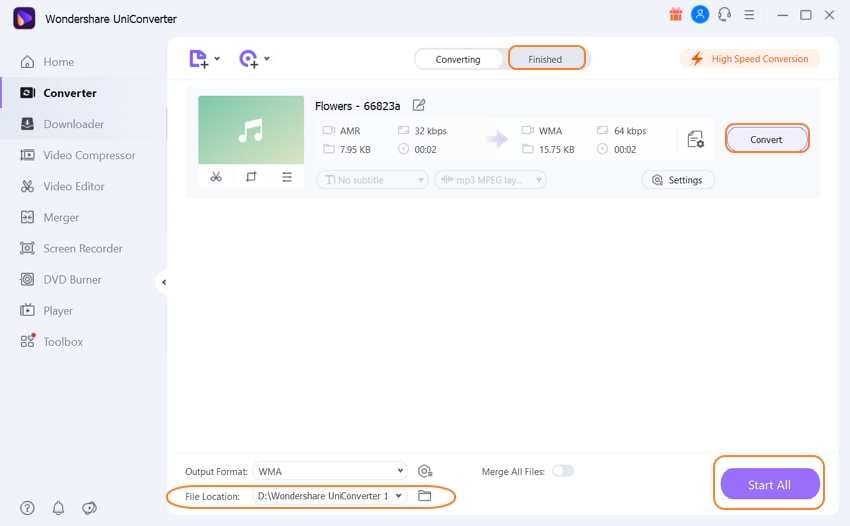The width and height of the screenshot is (850, 526).
Task: Toggle the Merge All Files switch
Action: tap(563, 471)
